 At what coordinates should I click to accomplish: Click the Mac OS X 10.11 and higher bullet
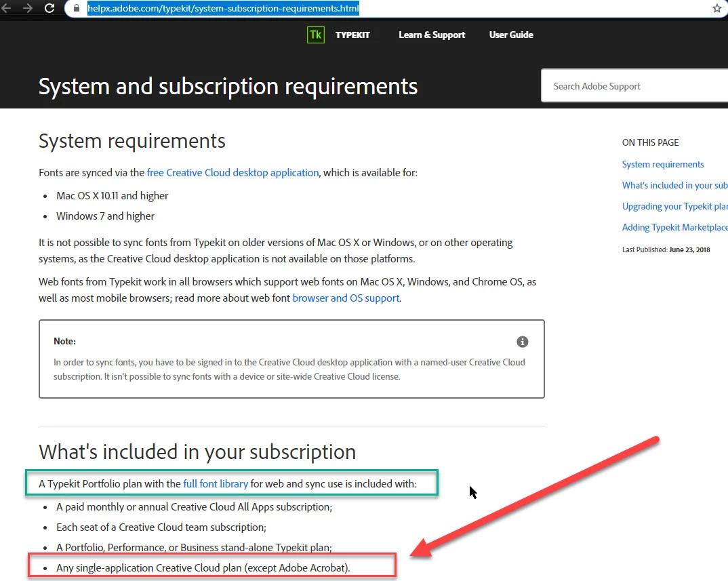(112, 196)
